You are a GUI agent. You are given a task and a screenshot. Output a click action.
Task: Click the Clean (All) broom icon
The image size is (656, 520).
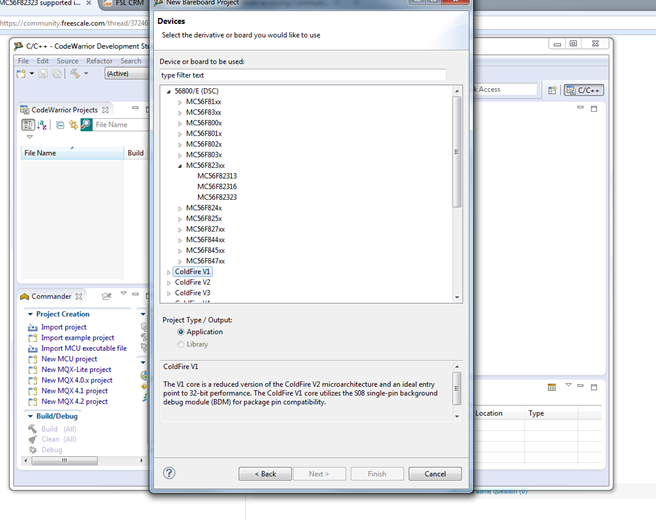(x=33, y=439)
